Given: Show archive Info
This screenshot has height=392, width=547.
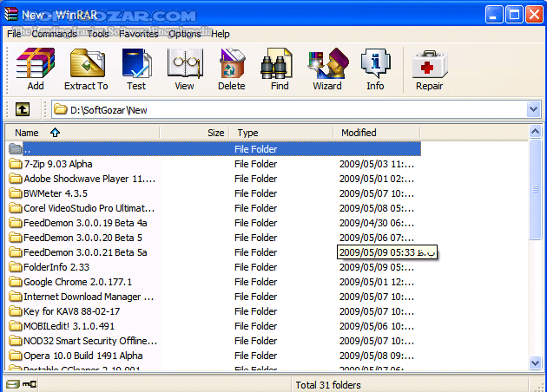Looking at the screenshot, I should point(376,63).
